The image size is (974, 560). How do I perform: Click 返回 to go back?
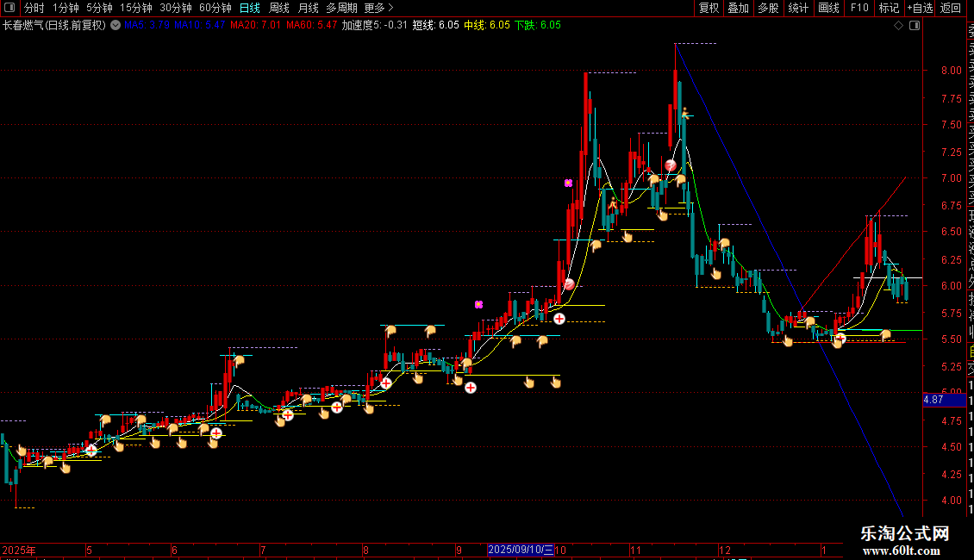point(951,8)
